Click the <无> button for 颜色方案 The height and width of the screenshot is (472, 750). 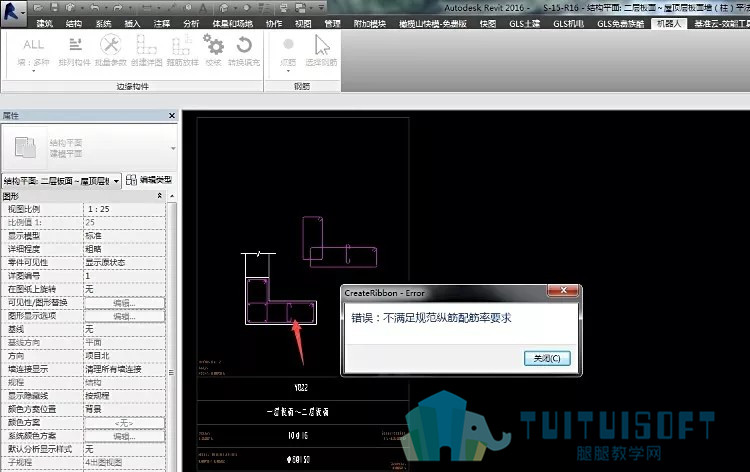click(x=124, y=423)
